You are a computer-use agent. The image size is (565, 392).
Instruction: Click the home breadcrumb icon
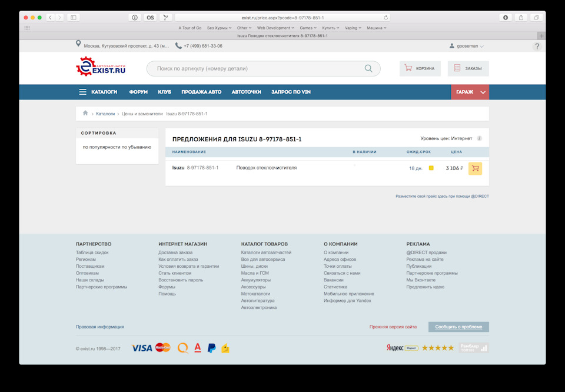(85, 113)
